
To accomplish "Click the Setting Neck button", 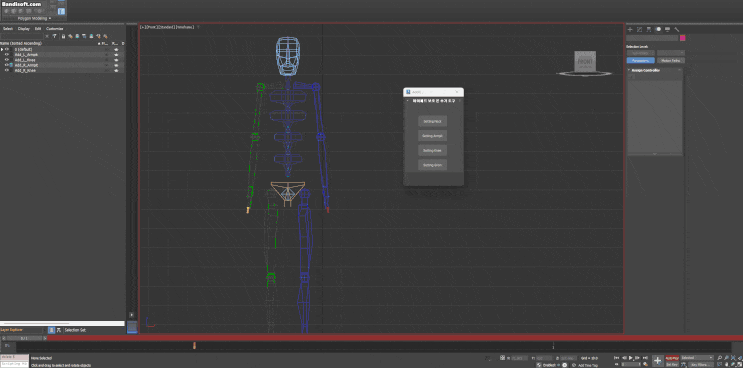I will tap(432, 121).
